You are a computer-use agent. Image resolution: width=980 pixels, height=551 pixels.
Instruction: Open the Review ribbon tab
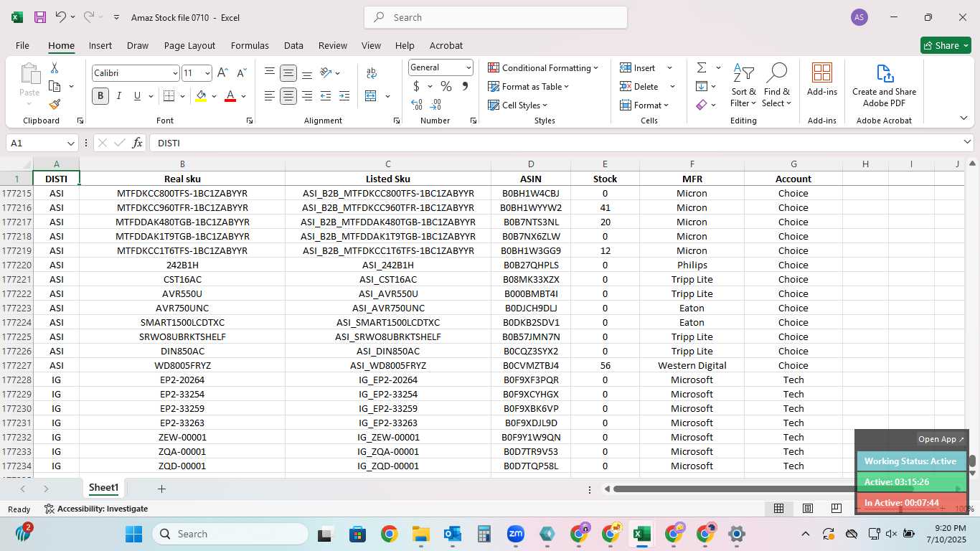click(x=333, y=45)
